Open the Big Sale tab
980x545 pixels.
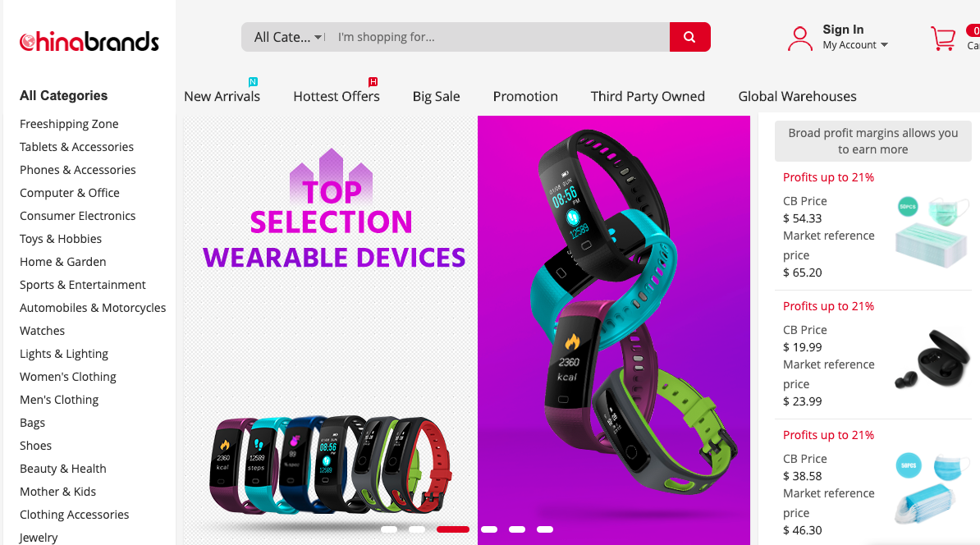(437, 96)
